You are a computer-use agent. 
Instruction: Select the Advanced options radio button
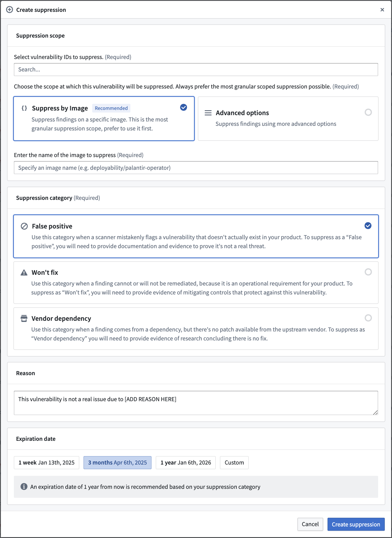(x=368, y=112)
